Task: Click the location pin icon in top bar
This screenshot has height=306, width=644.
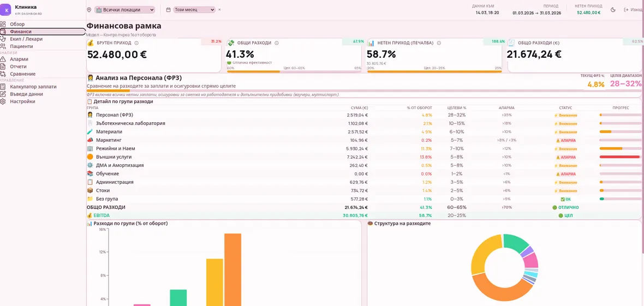Action: [89, 9]
